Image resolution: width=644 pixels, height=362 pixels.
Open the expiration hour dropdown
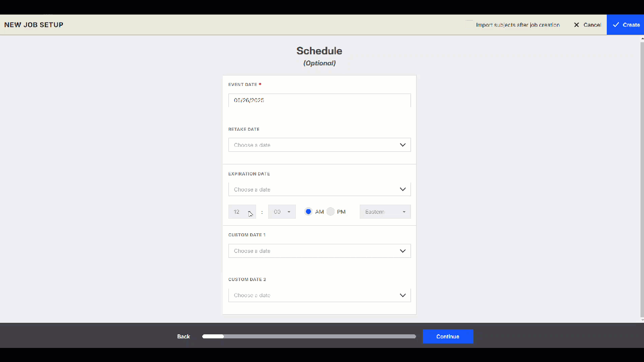242,212
